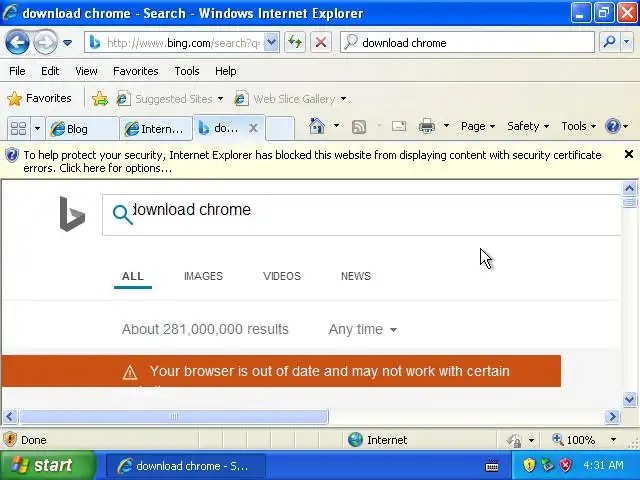This screenshot has width=640, height=480.
Task: Open the recent pages dropdown beside Forward
Action: click(x=67, y=42)
